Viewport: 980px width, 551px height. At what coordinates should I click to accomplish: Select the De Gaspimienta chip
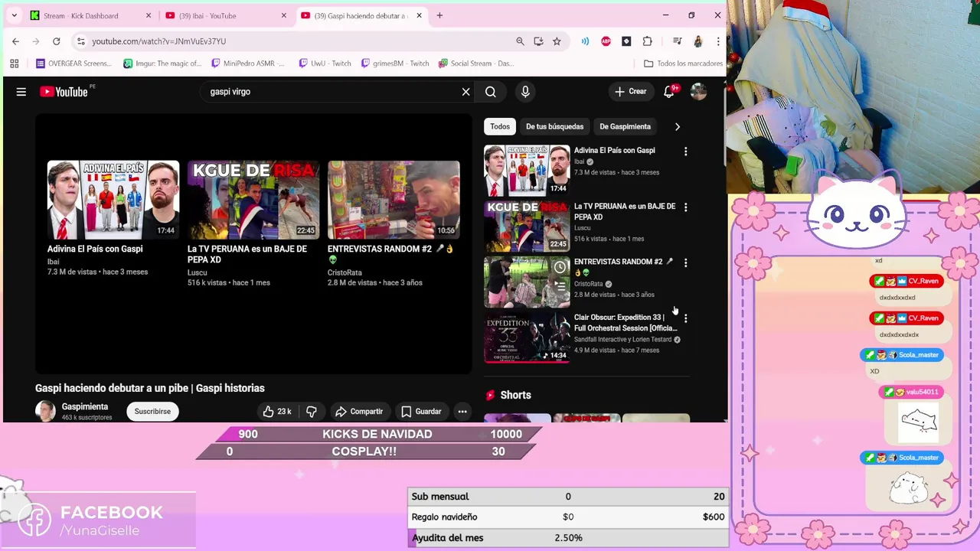(x=625, y=127)
